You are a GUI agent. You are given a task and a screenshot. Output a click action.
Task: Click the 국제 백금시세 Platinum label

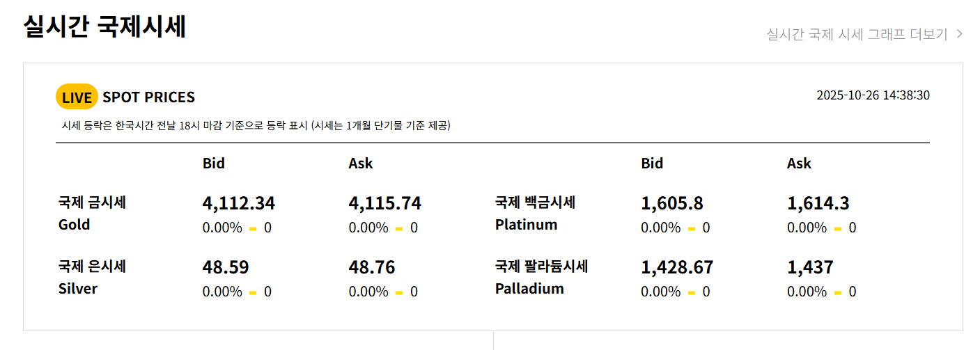[x=535, y=214]
